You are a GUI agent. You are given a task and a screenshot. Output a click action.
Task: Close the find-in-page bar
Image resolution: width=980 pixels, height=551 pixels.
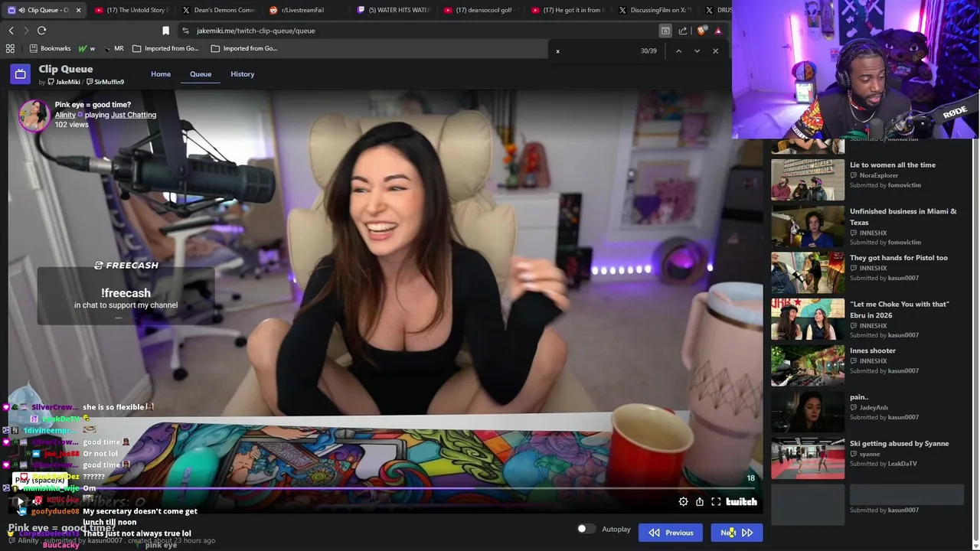tap(716, 51)
